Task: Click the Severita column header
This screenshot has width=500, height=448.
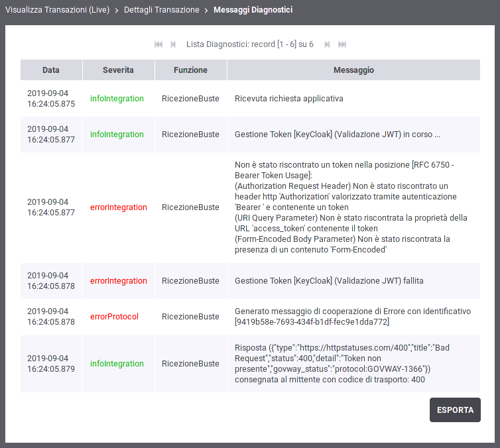Action: (x=118, y=70)
